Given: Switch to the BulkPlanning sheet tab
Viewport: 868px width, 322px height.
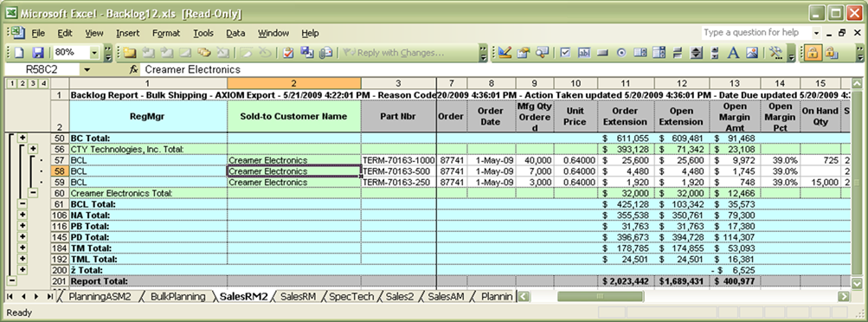Looking at the screenshot, I should (177, 297).
